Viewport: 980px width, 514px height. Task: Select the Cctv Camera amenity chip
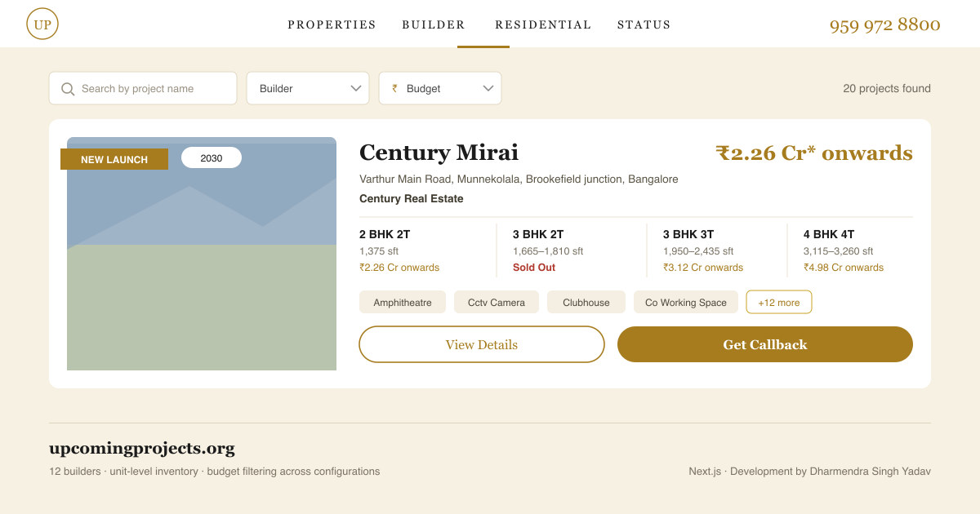(x=497, y=302)
